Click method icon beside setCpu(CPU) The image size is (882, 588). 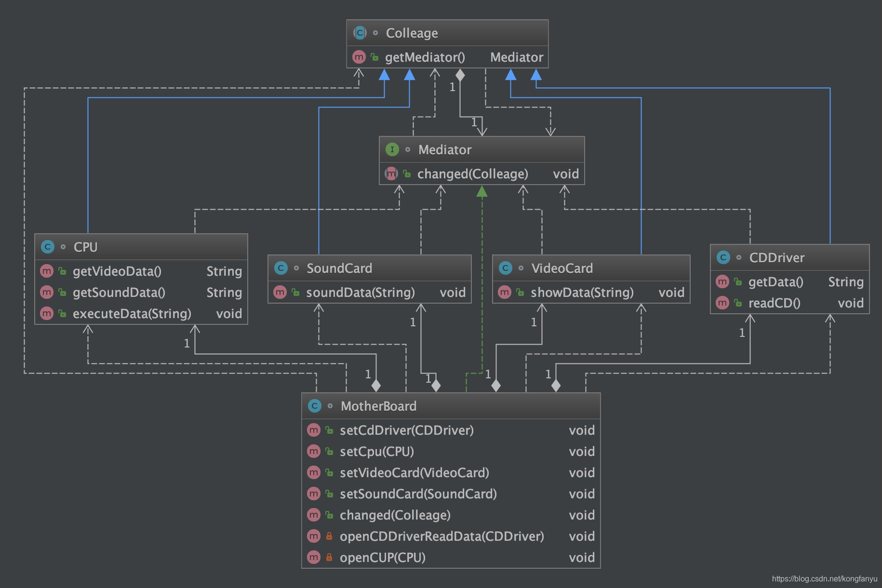(x=313, y=451)
